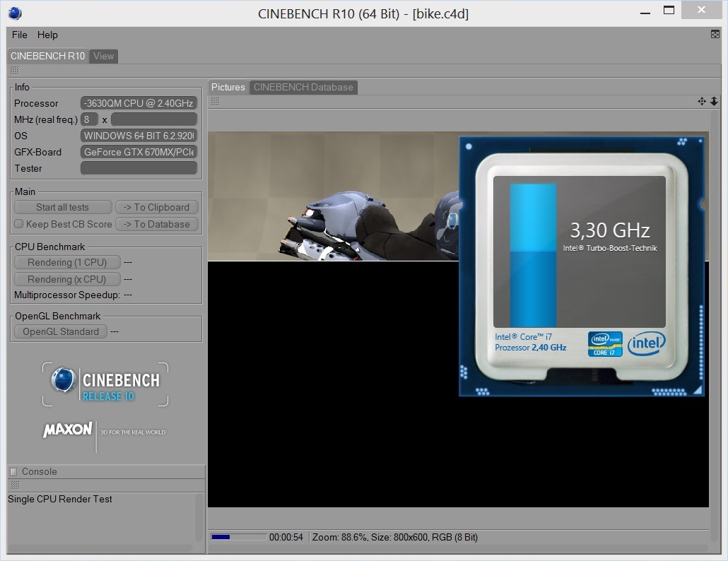Close the CINEBENCH window
728x561 pixels.
701,10
